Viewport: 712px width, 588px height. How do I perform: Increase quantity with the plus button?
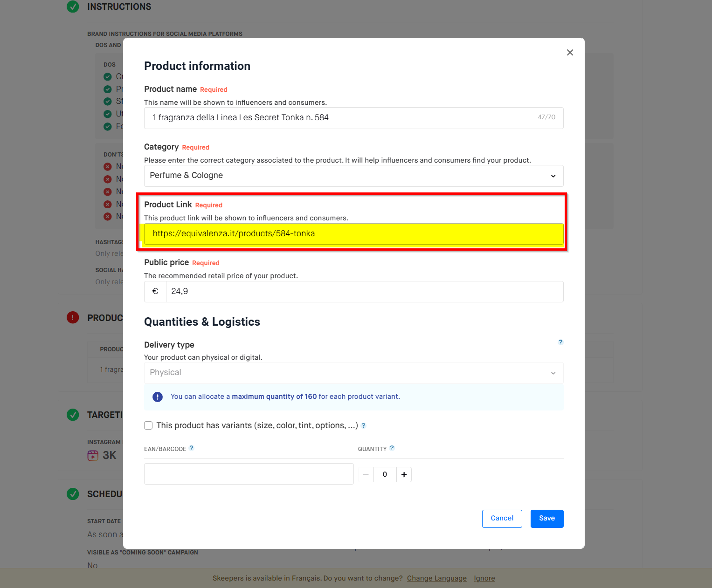404,474
